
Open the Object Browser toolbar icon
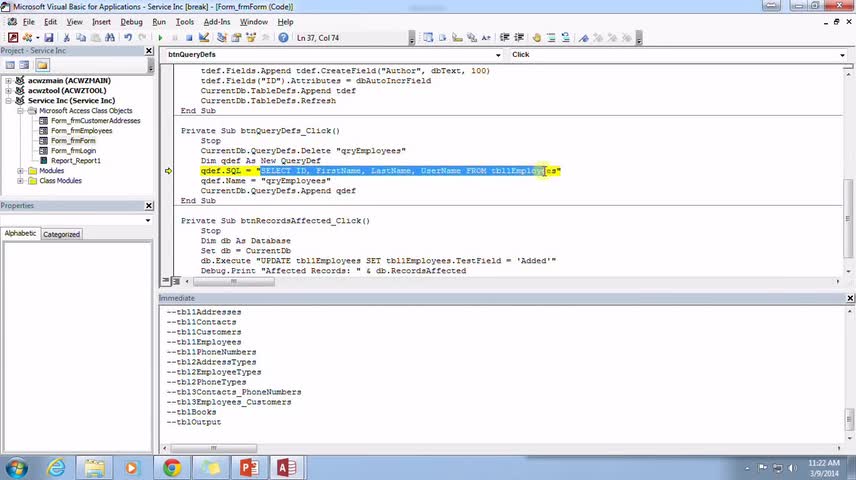(251, 38)
